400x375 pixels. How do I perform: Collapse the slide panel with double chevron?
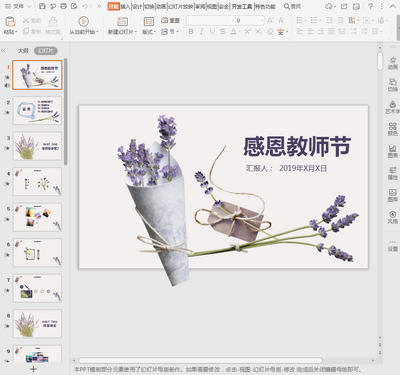(3, 51)
